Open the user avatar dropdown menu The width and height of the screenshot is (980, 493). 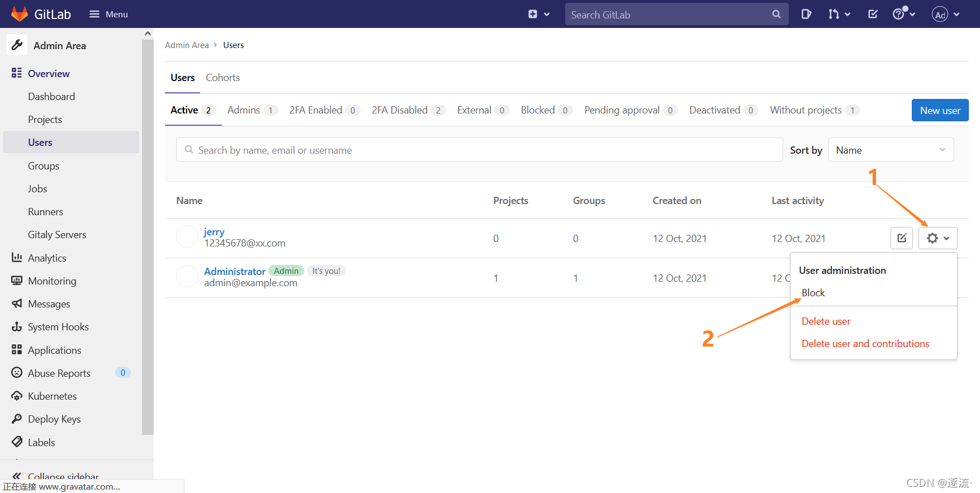point(946,15)
